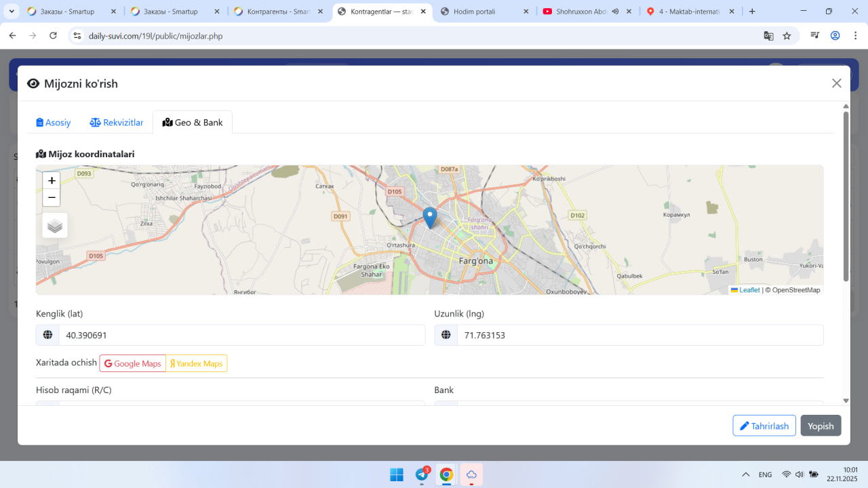Switch to the Rekvizitlar tab
The image size is (868, 488).
117,123
